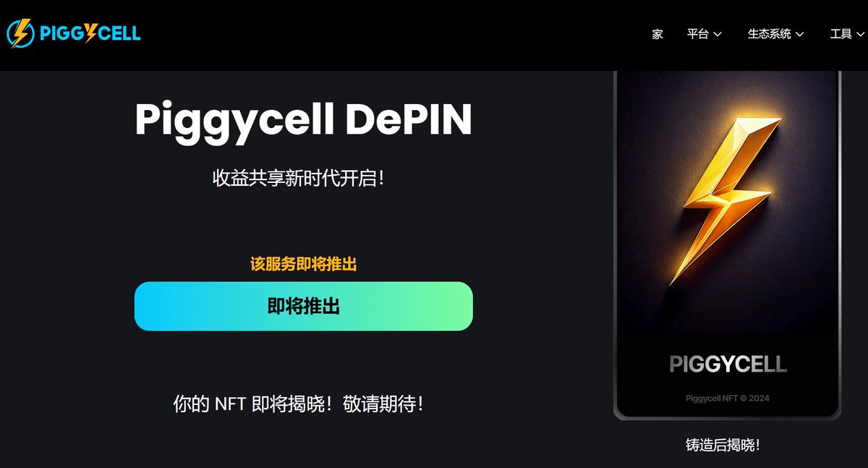Click the 你的 NFT 即将揭晓 text line
The height and width of the screenshot is (468, 868).
tap(299, 404)
